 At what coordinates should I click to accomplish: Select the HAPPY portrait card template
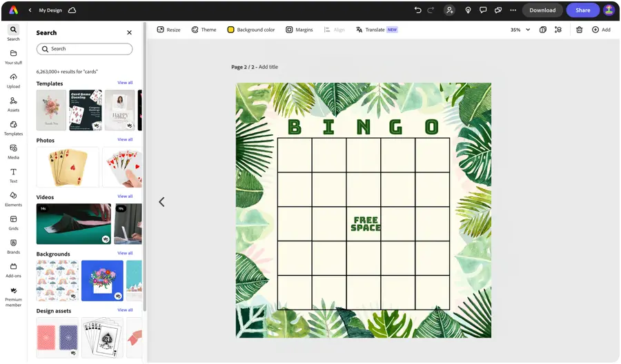(119, 110)
